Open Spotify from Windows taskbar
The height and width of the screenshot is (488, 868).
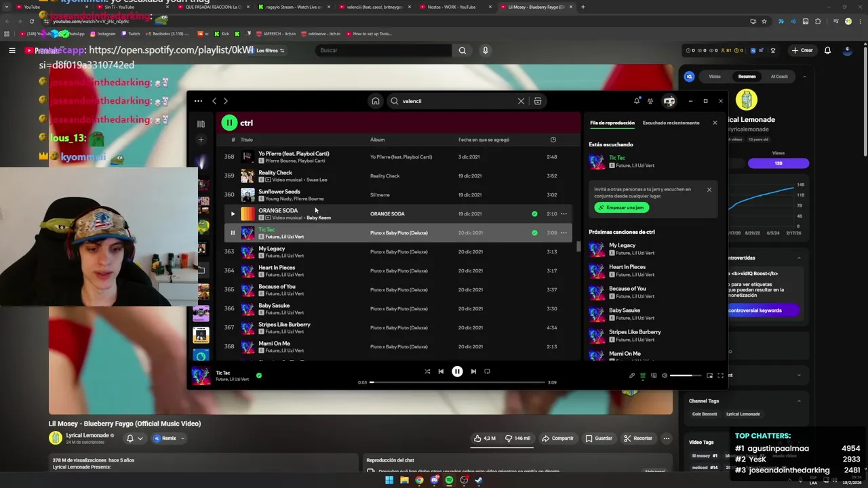pos(449,480)
